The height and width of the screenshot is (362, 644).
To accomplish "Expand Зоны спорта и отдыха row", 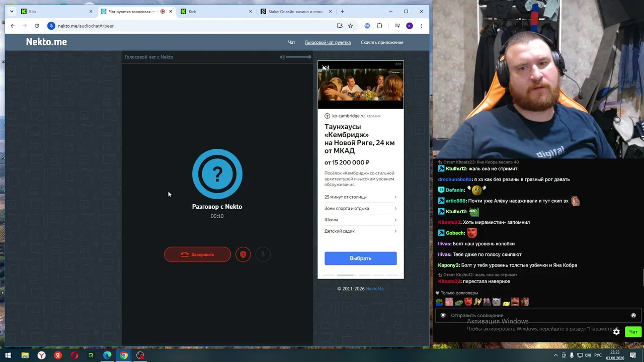I will click(360, 208).
